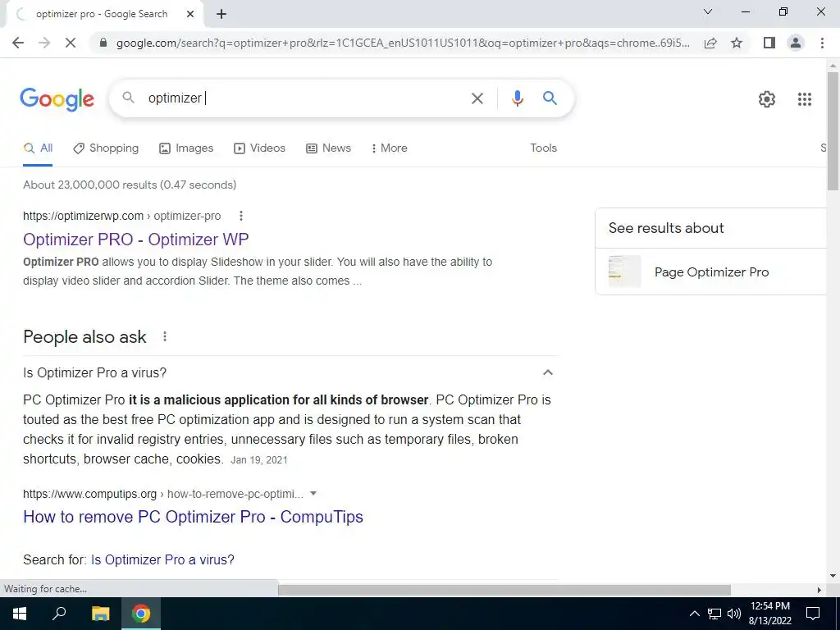
Task: Show hidden system tray icons
Action: click(x=694, y=614)
